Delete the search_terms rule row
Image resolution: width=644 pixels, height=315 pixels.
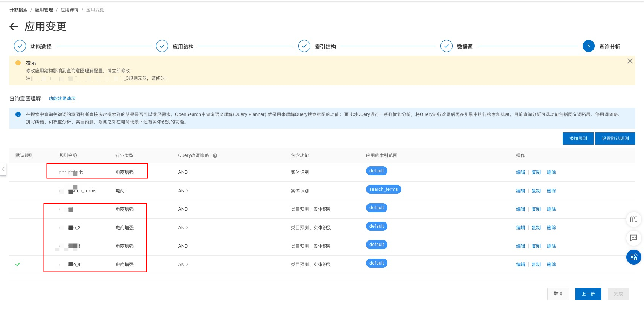point(551,191)
